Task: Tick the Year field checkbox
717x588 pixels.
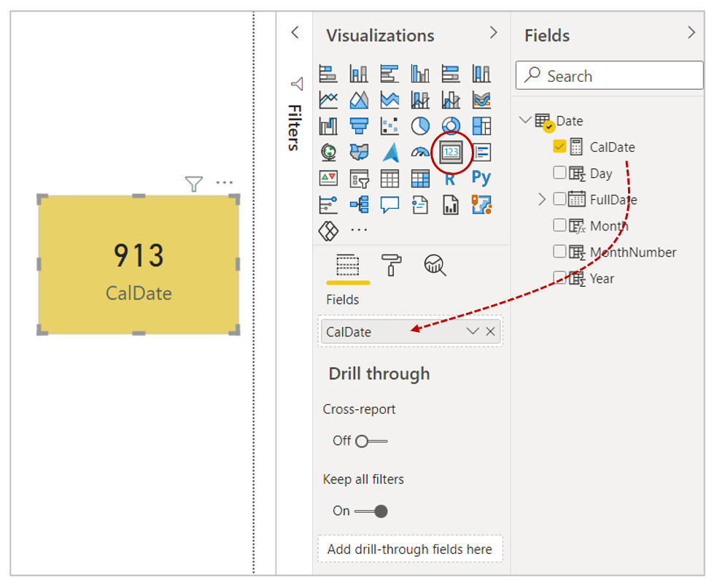Action: [x=559, y=277]
